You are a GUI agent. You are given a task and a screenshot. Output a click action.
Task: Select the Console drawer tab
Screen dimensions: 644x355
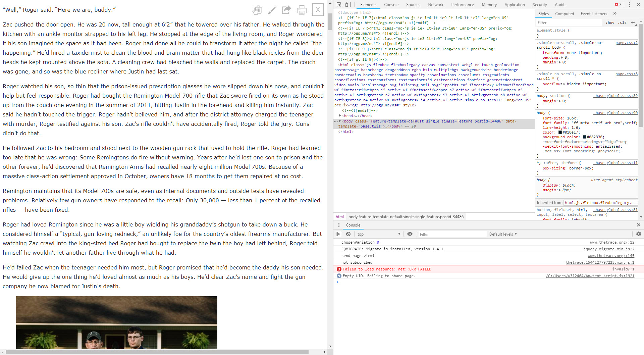pos(353,225)
